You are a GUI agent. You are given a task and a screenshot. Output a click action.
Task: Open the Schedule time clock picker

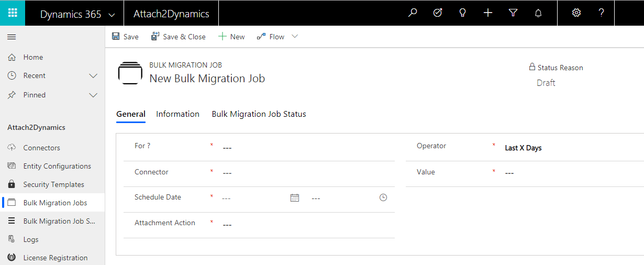click(x=383, y=197)
